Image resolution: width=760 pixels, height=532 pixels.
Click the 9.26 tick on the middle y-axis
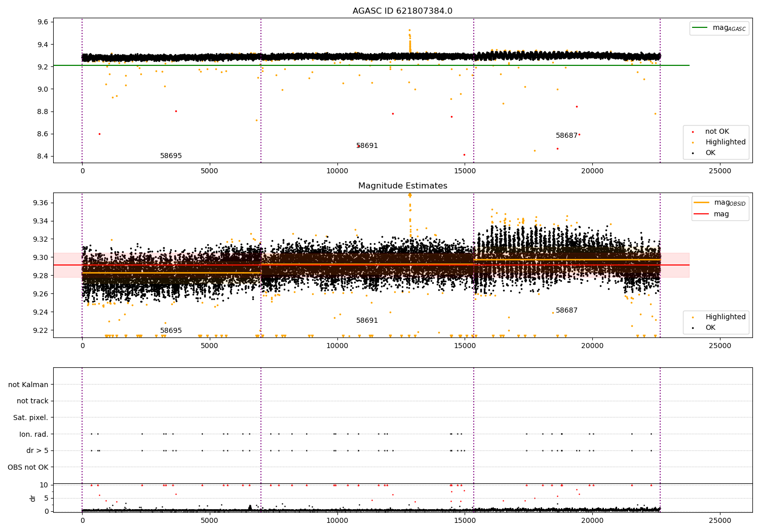pyautogui.click(x=41, y=294)
